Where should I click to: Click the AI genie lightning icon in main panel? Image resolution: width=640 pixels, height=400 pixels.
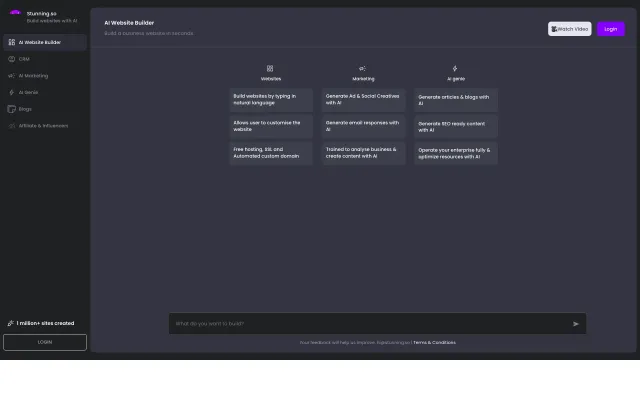[x=454, y=68]
